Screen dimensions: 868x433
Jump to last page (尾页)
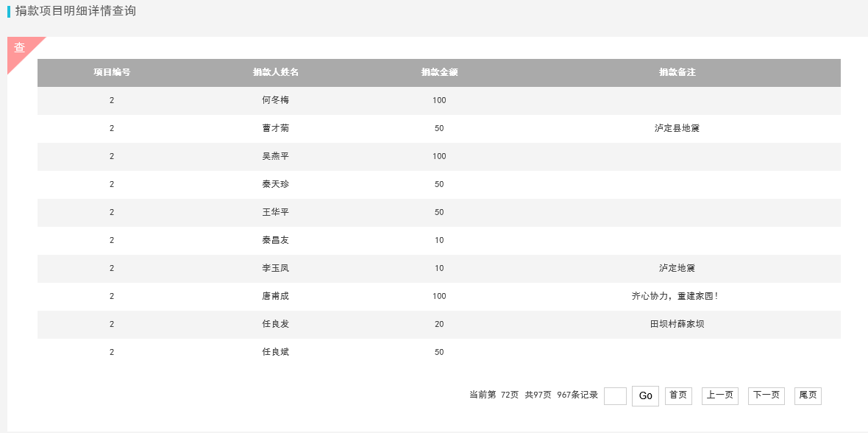pos(808,396)
